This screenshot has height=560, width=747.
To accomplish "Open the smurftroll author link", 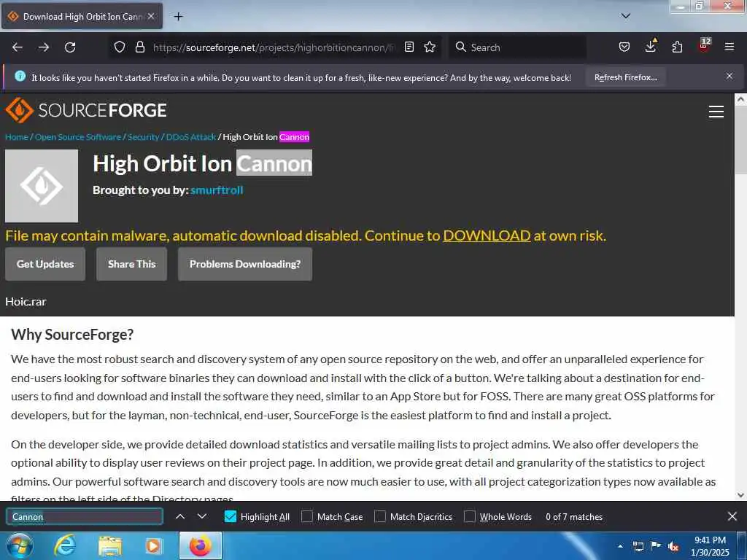I will tap(217, 190).
